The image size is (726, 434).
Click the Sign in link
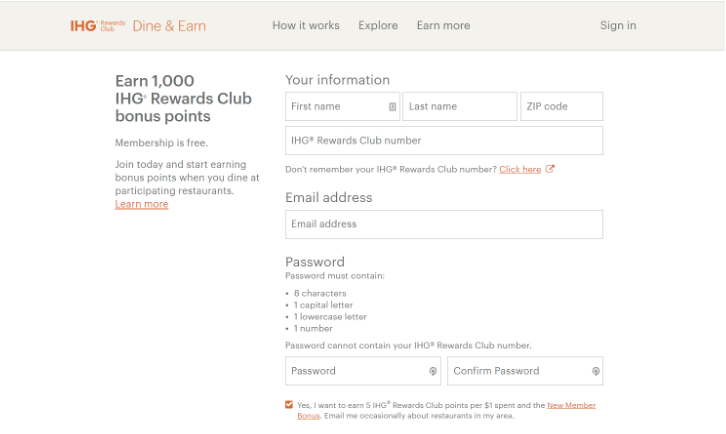(617, 26)
